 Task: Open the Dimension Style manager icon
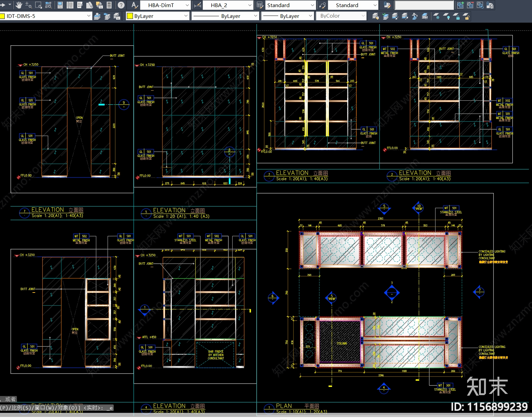[198, 5]
